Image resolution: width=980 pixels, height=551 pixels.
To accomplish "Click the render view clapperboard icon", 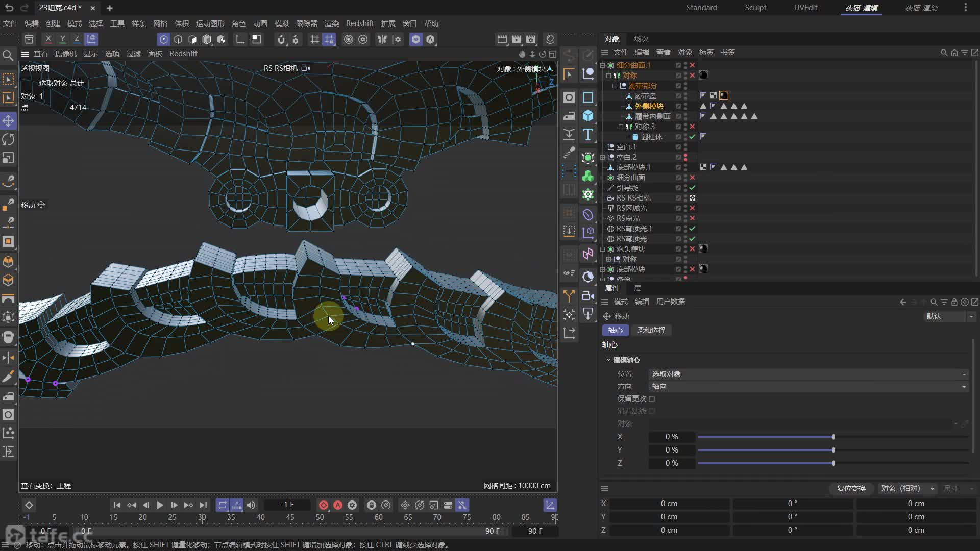I will pyautogui.click(x=502, y=39).
